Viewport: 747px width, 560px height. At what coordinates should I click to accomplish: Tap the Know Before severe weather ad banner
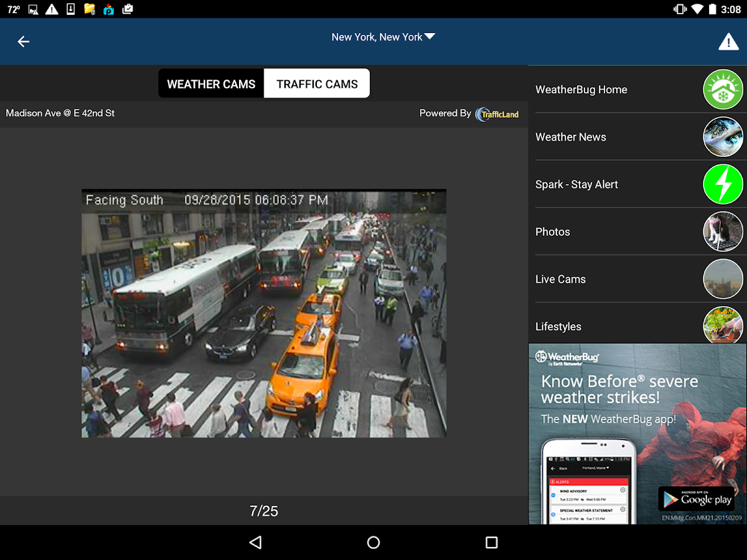pyautogui.click(x=637, y=434)
